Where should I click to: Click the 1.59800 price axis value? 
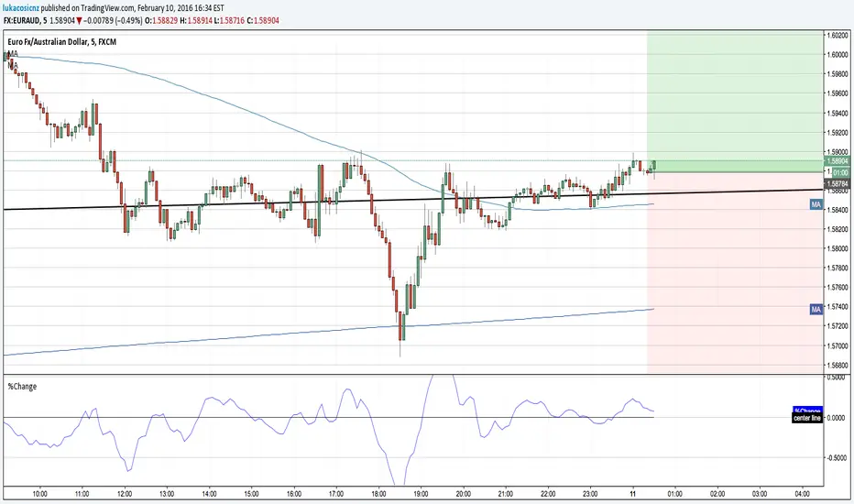pyautogui.click(x=838, y=74)
